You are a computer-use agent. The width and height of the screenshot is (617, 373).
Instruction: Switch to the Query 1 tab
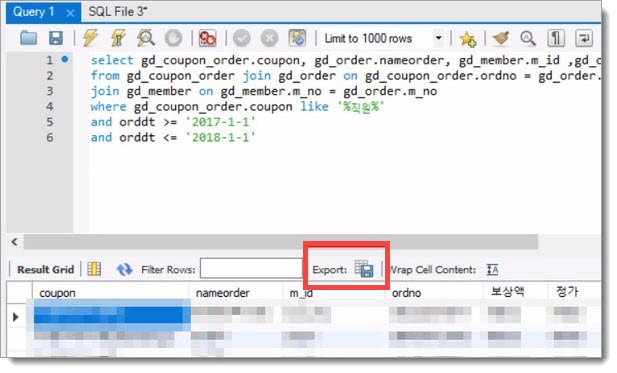tap(33, 12)
